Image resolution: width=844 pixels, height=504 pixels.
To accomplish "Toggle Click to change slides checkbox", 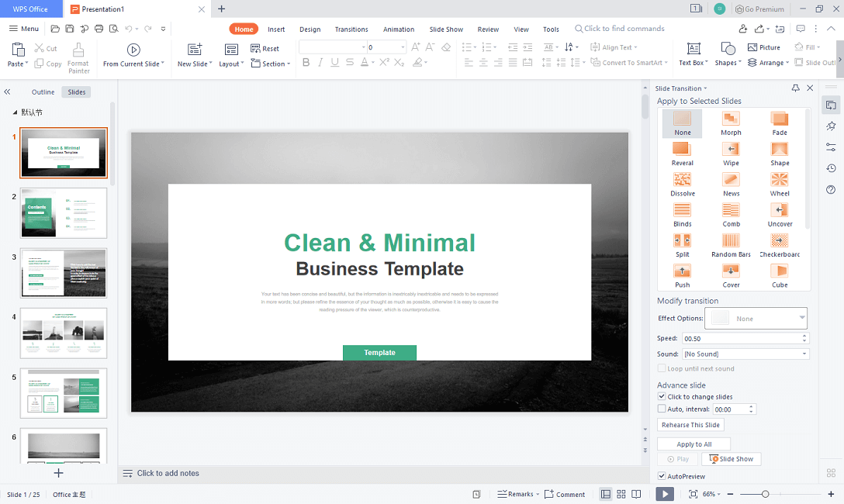I will [x=662, y=396].
